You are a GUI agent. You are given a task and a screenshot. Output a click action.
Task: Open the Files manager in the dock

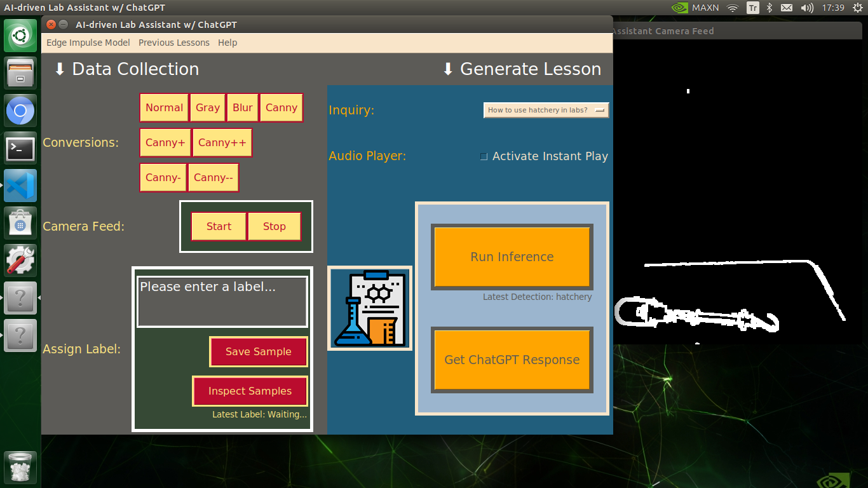pos(20,73)
